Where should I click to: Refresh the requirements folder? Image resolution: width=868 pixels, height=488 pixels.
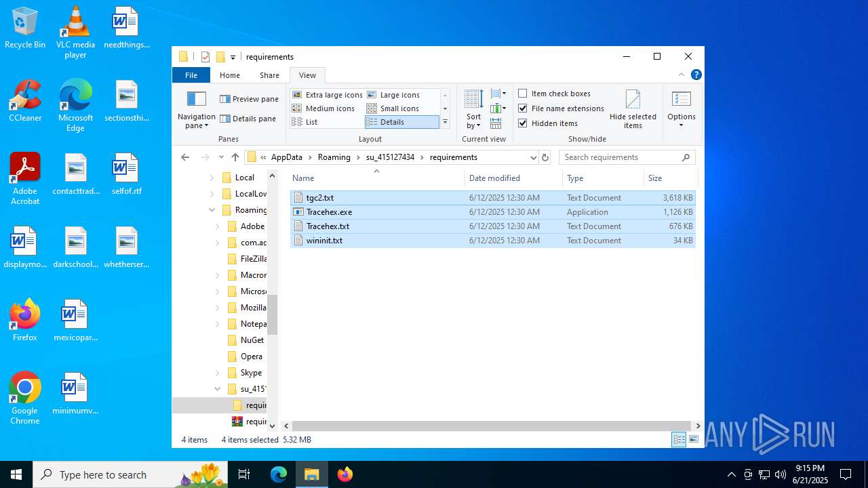click(x=545, y=157)
